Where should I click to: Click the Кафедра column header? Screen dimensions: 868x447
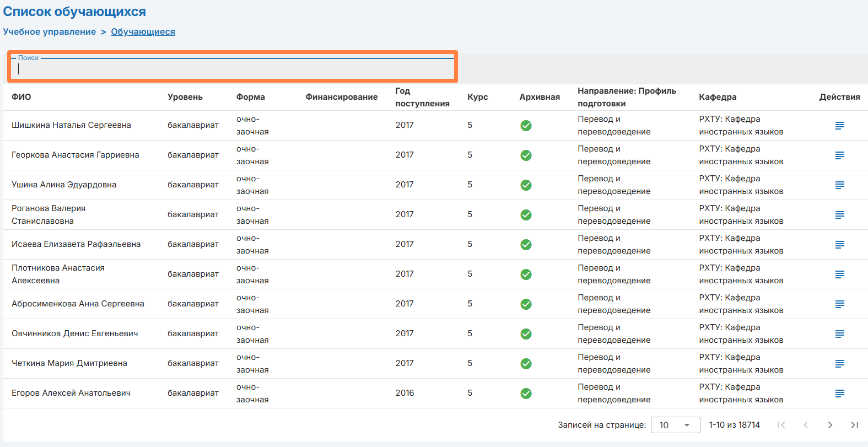coord(718,97)
